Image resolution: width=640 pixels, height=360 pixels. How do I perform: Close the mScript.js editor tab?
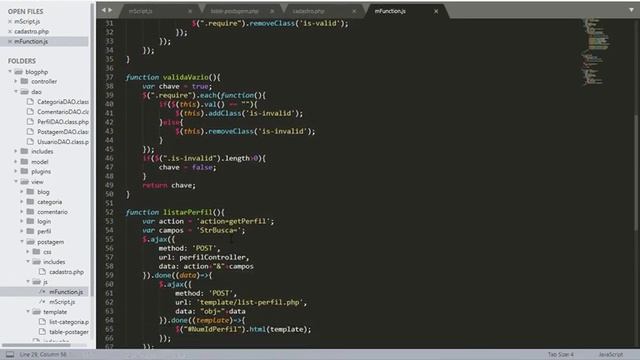[x=190, y=11]
